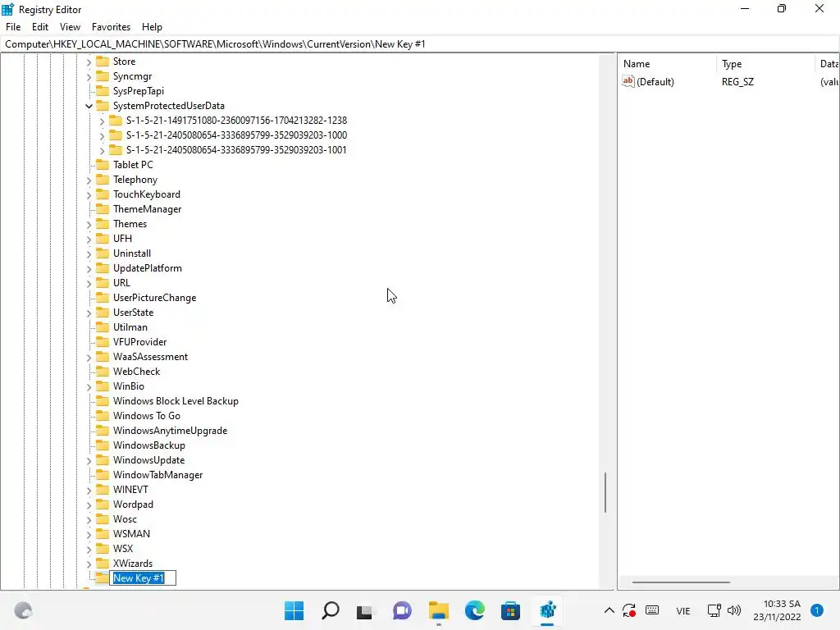Click the UpdatePlatform folder icon

click(x=103, y=268)
